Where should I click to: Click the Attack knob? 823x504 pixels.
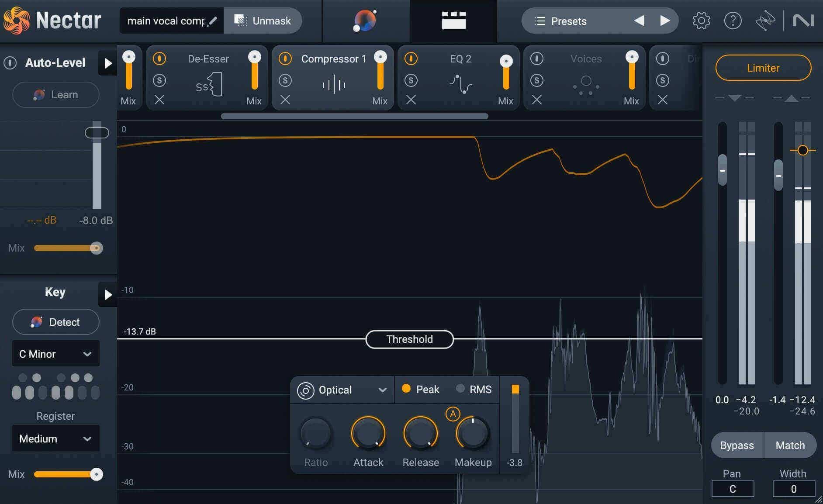click(368, 434)
